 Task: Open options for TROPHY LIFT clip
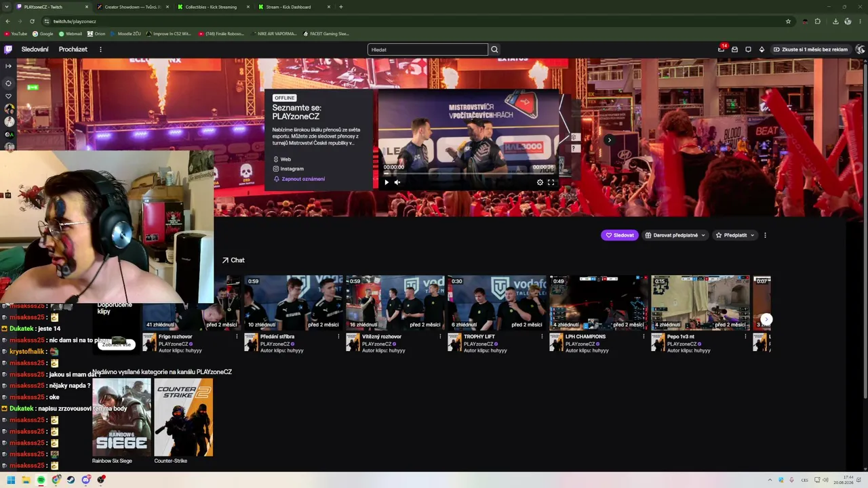point(542,336)
